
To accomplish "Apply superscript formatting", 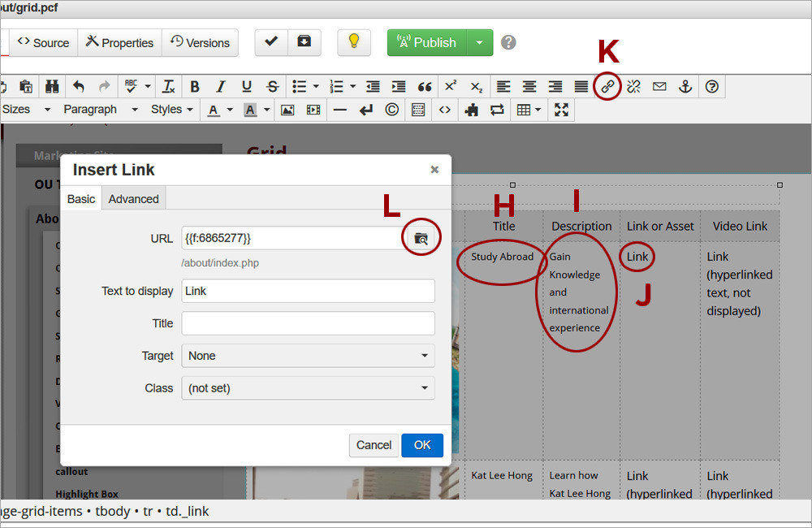I will (451, 85).
